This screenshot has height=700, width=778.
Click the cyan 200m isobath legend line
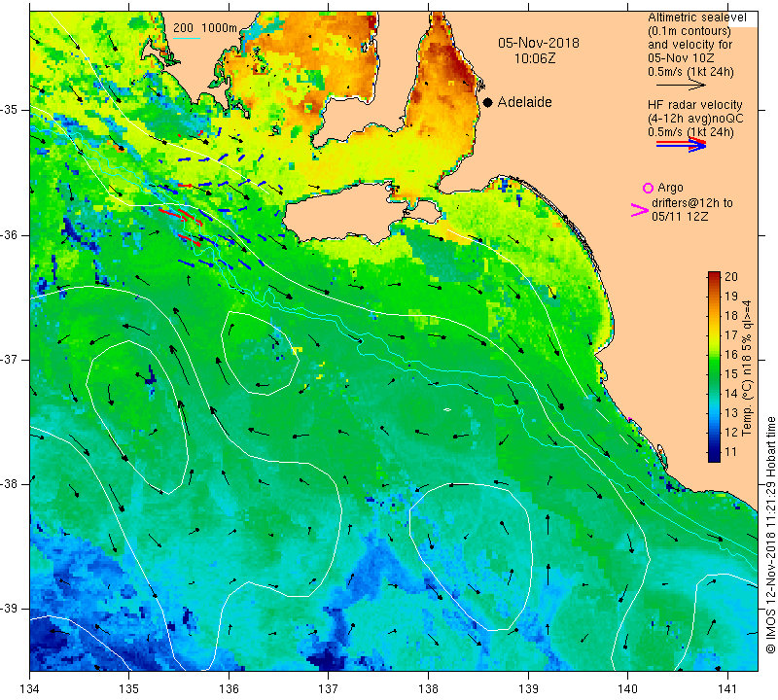pos(187,38)
